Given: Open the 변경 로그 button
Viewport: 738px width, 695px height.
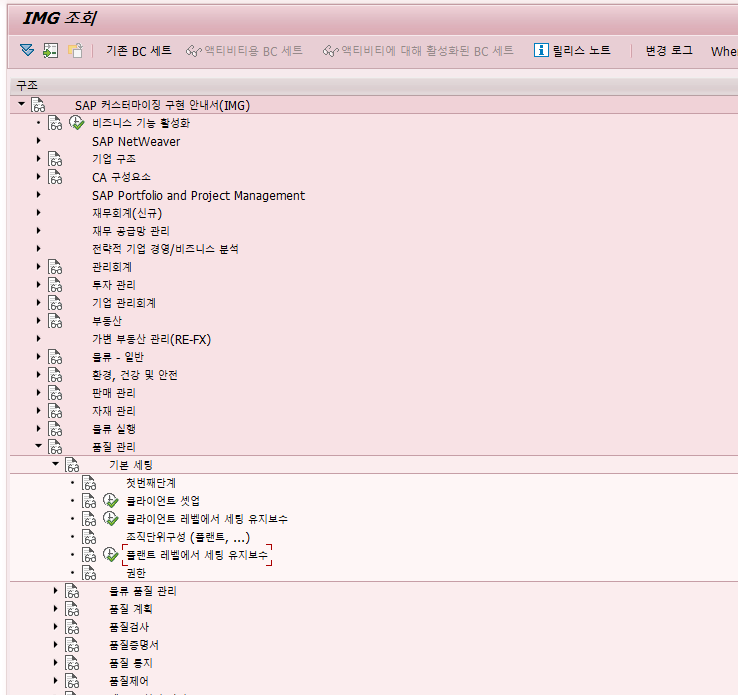Looking at the screenshot, I should point(669,50).
